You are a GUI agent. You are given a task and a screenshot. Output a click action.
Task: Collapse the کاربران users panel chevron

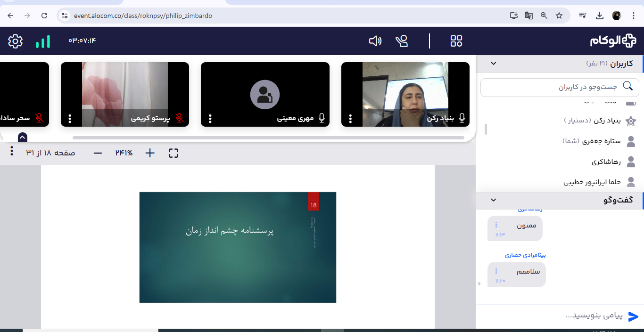point(494,64)
